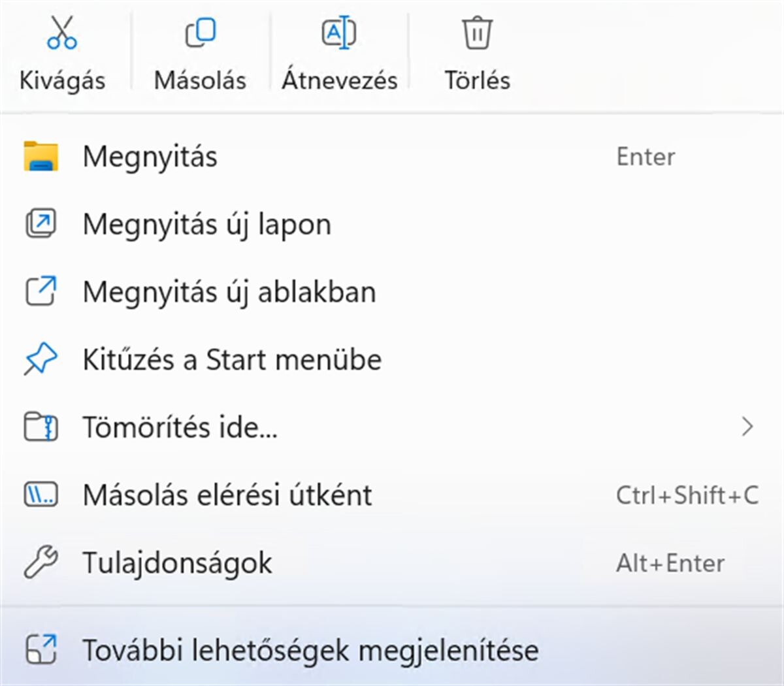Select the Kivágás scissors icon
784x686 pixels.
pos(62,33)
